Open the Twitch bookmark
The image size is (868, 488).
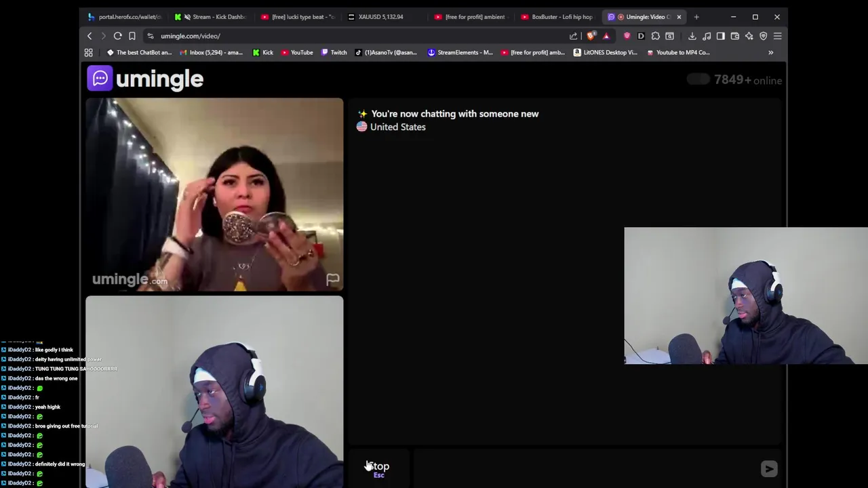pyautogui.click(x=334, y=52)
